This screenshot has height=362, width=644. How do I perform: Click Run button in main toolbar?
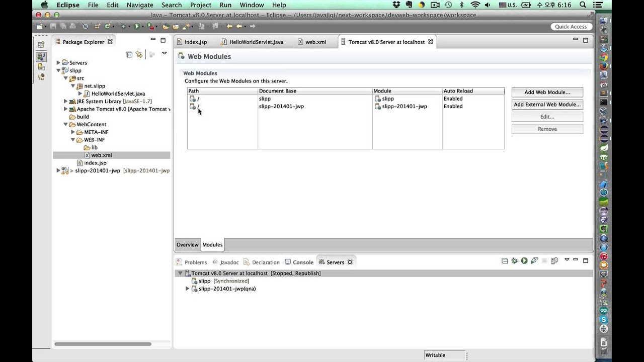(x=136, y=26)
